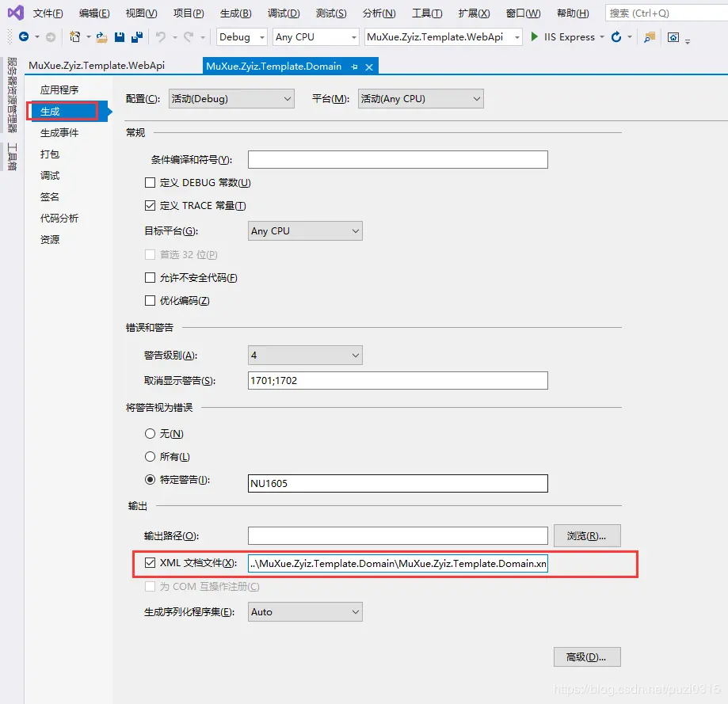The height and width of the screenshot is (704, 728).
Task: Click the Open File folder icon
Action: pyautogui.click(x=101, y=37)
